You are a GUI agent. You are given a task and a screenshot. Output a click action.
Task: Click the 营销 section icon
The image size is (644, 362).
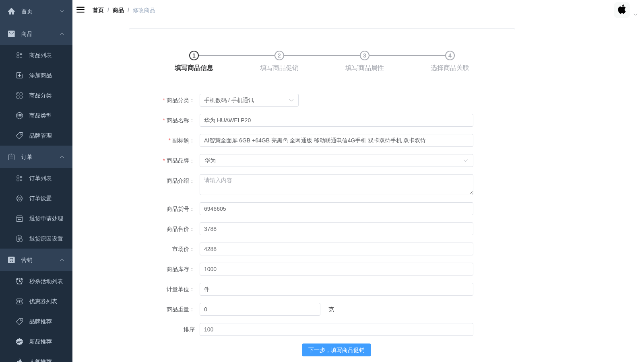click(11, 260)
